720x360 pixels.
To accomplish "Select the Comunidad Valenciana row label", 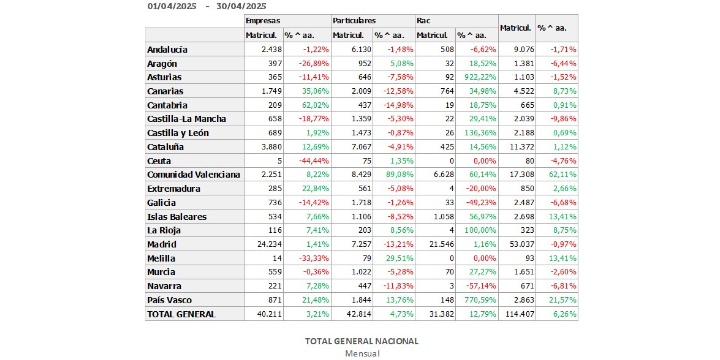I will [x=193, y=175].
